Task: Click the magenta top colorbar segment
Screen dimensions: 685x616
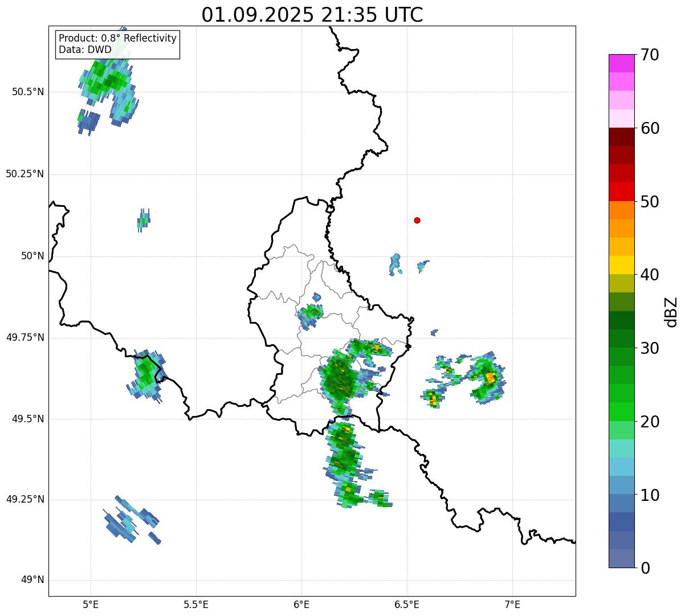Action: coord(622,63)
